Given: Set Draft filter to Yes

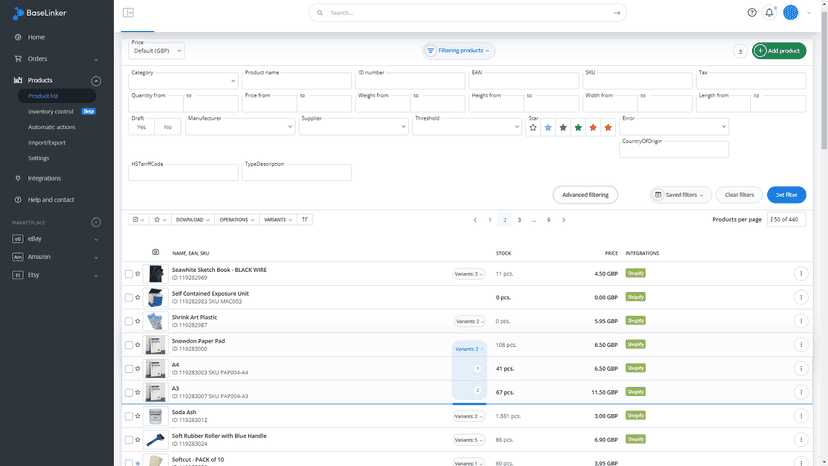Looking at the screenshot, I should pos(142,127).
